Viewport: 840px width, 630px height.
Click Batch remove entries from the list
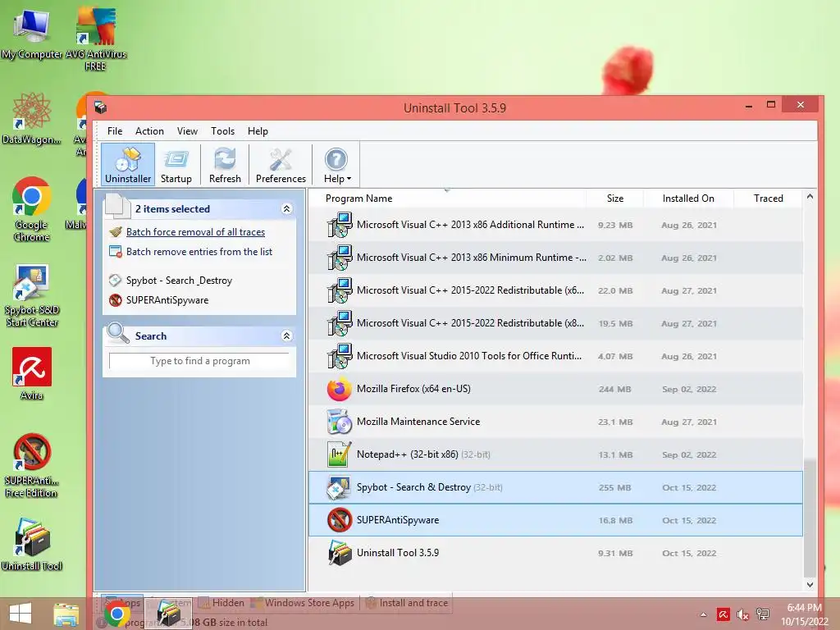(199, 252)
